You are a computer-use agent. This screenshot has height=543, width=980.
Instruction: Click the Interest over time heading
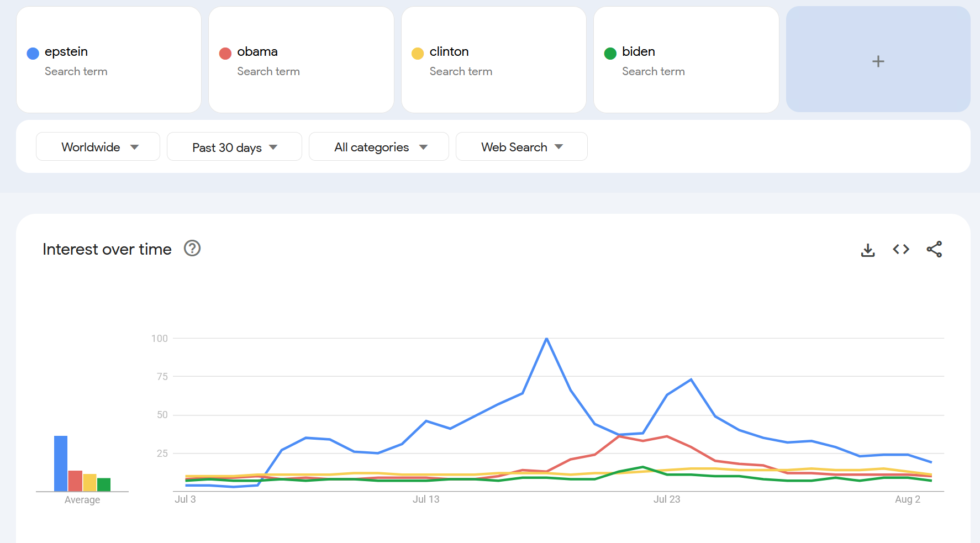(x=107, y=249)
